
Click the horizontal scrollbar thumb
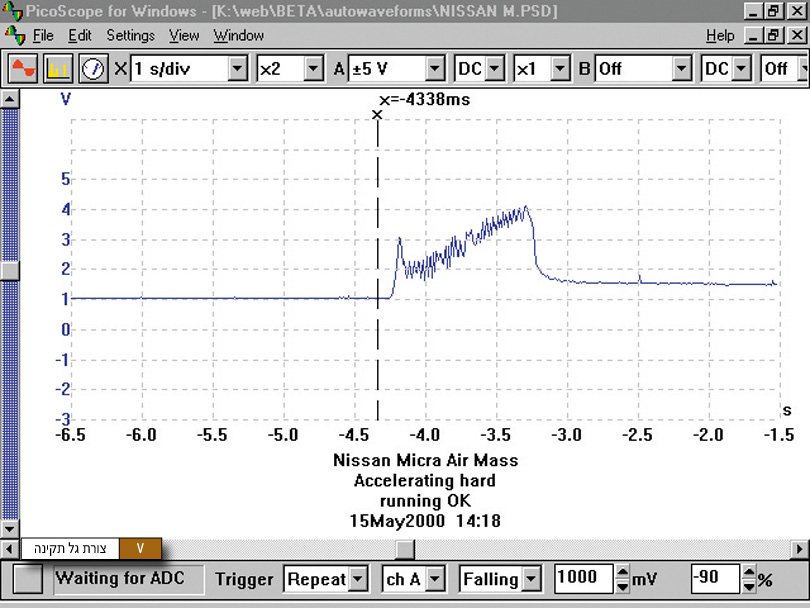(x=403, y=549)
